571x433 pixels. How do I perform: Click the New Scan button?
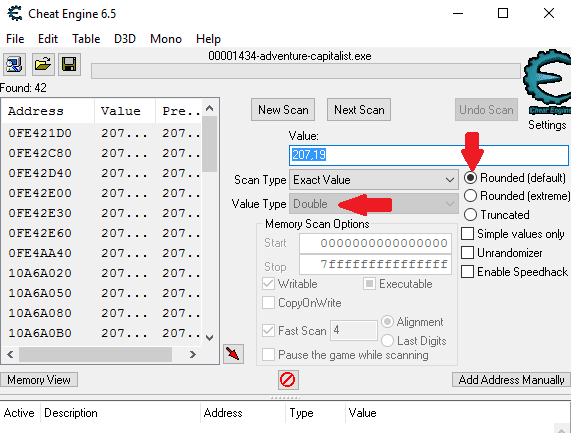283,110
